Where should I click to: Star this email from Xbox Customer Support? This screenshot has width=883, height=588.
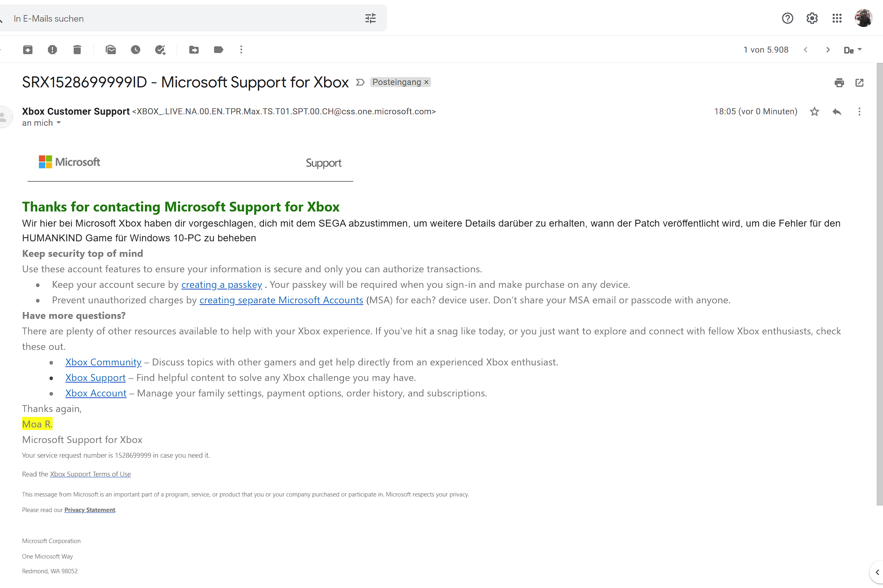tap(814, 111)
